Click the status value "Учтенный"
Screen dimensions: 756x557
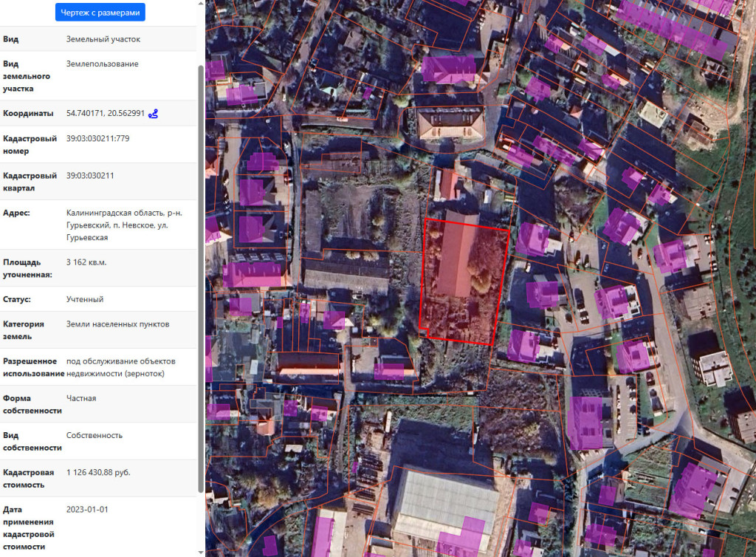pos(84,299)
